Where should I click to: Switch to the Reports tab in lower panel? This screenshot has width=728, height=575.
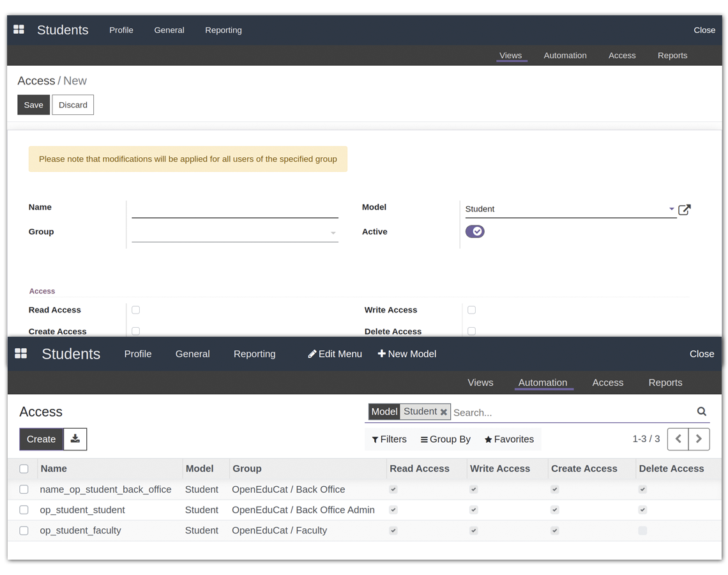665,383
